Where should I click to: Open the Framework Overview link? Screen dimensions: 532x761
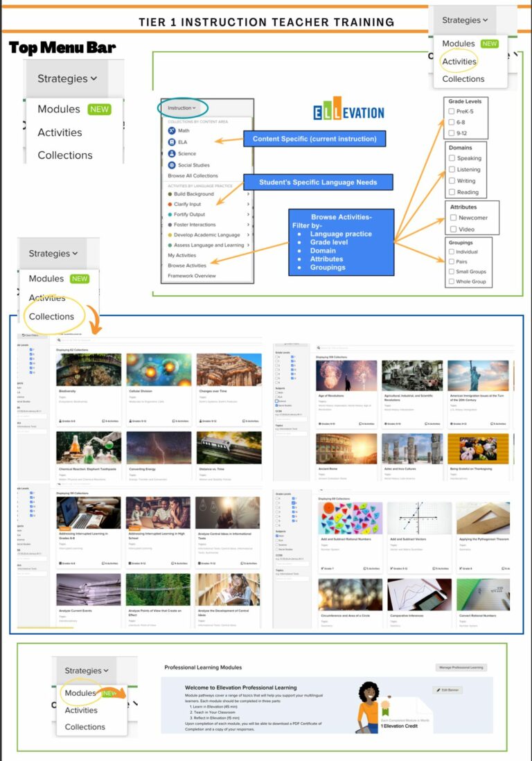tap(192, 276)
